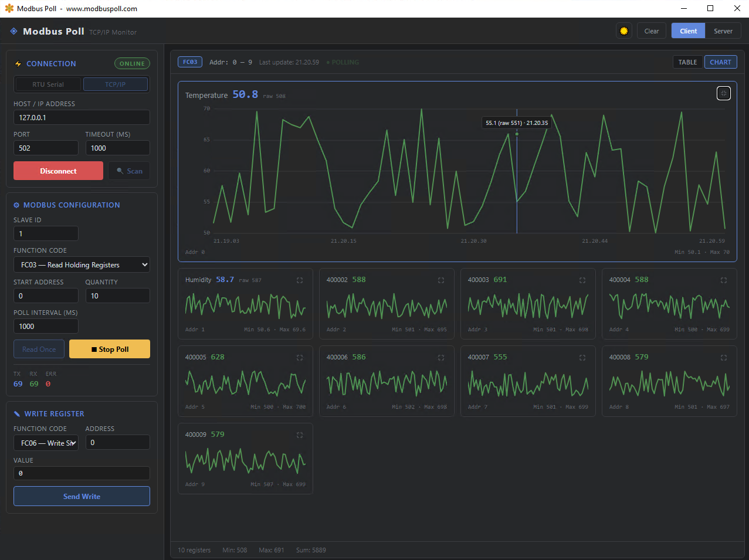Viewport: 749px width, 560px height.
Task: Click the Start Address input field
Action: point(46,296)
